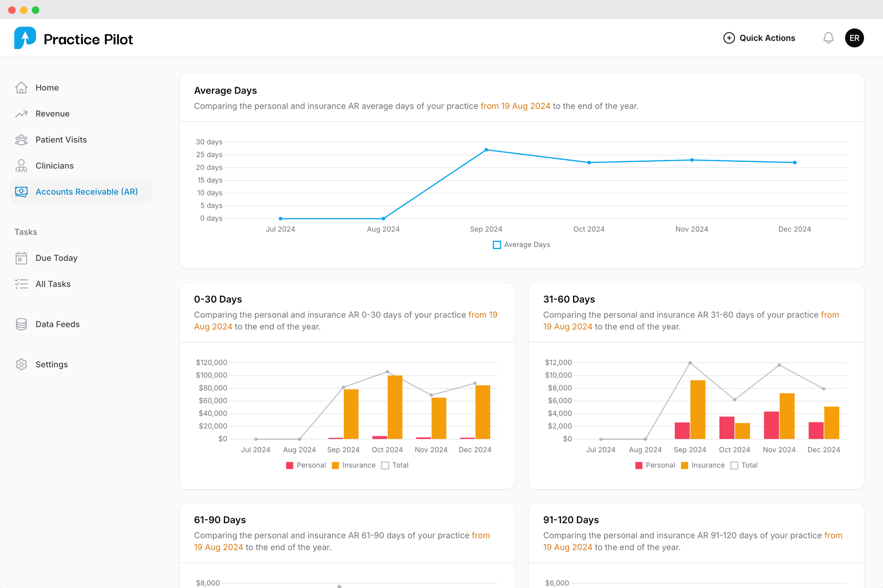Click the date link in 31-60 Days description

(x=567, y=327)
